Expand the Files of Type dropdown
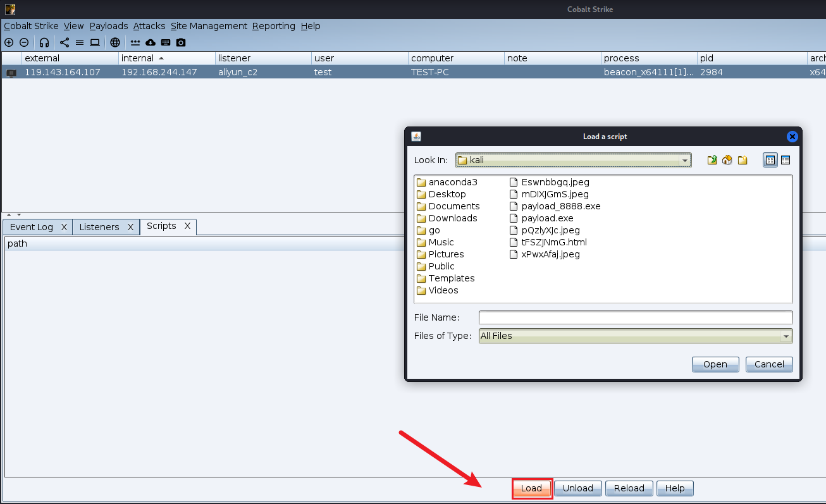Viewport: 826px width, 504px height. tap(786, 336)
